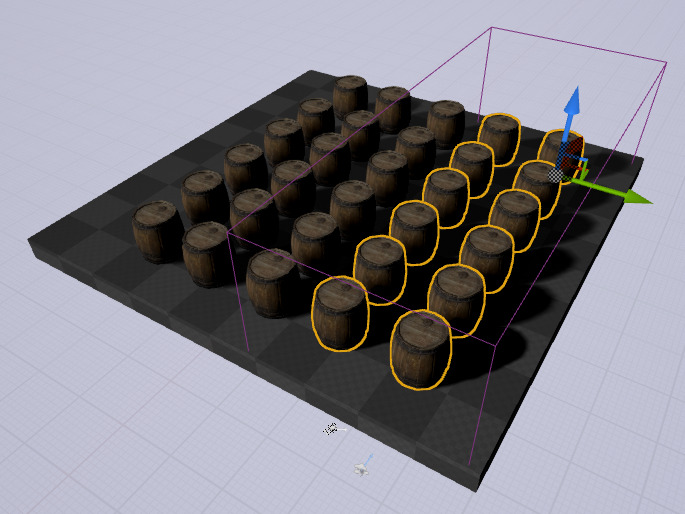Click front-left vertical edge of purple box
The image size is (685, 514).
click(x=238, y=292)
